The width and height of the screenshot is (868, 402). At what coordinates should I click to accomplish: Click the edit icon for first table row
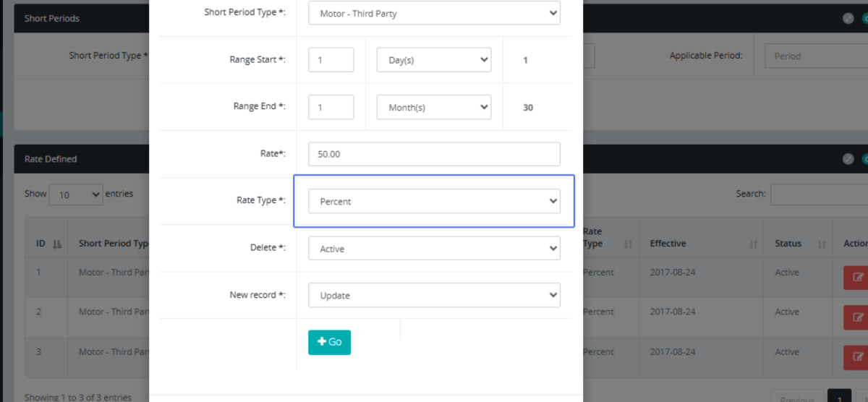click(857, 277)
